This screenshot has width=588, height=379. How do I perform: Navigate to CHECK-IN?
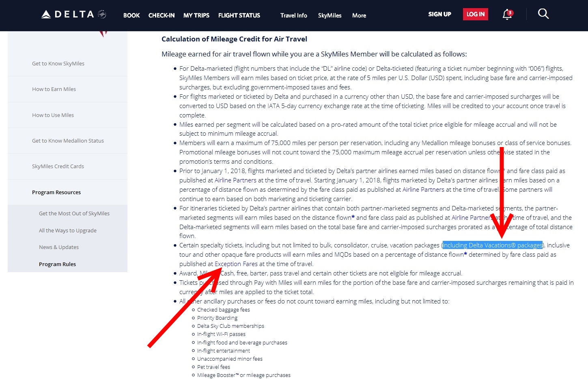pyautogui.click(x=161, y=15)
